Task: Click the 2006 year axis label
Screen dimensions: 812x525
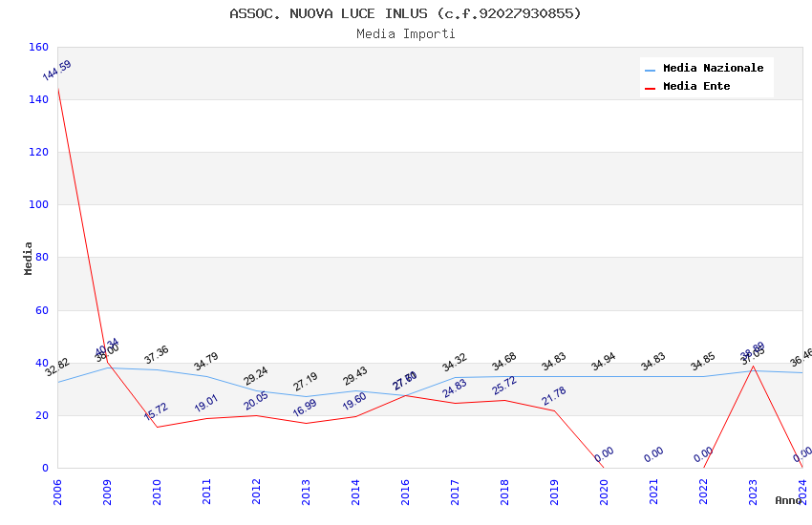Action: click(57, 492)
